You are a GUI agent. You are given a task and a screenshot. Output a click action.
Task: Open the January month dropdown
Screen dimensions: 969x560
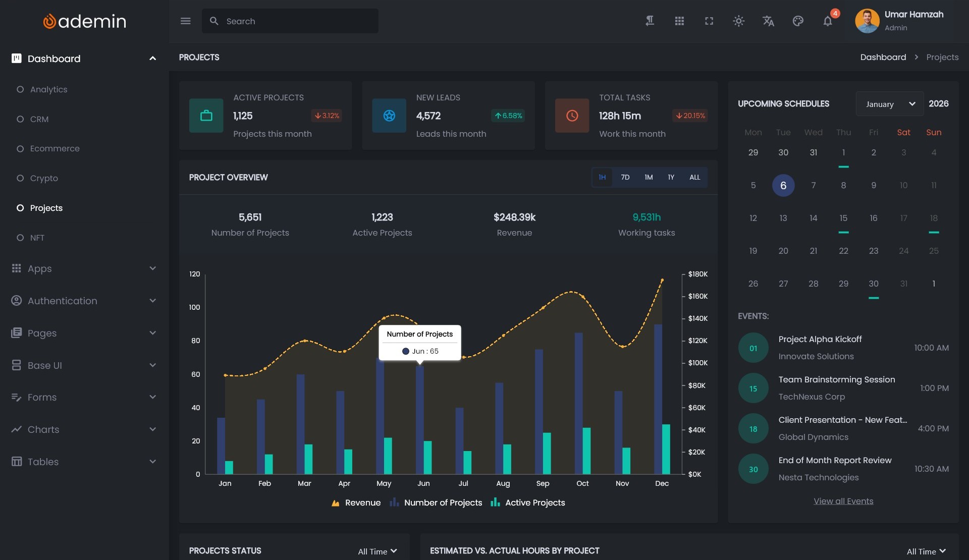889,104
